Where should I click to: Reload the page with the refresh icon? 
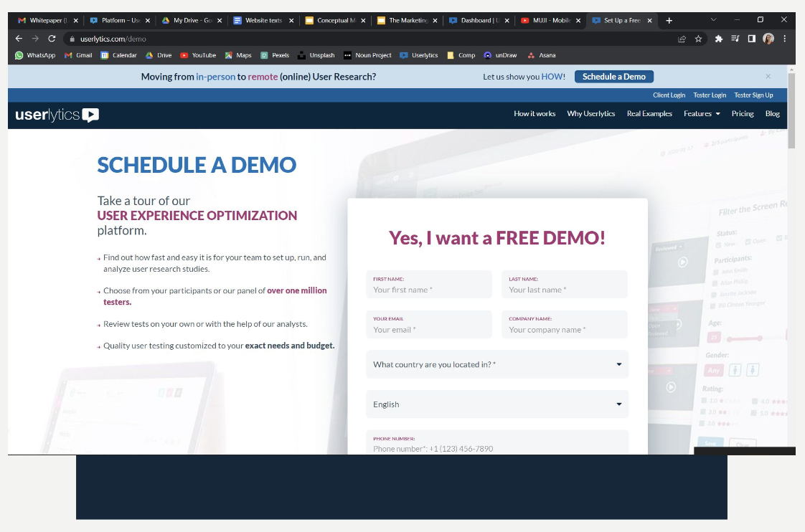(52, 39)
